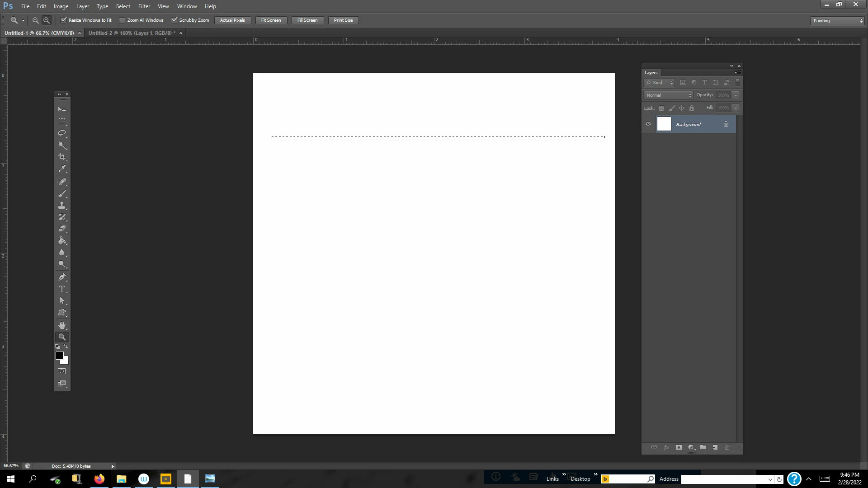Image resolution: width=868 pixels, height=488 pixels.
Task: Open the Painting workspace dropdown
Action: pos(837,20)
